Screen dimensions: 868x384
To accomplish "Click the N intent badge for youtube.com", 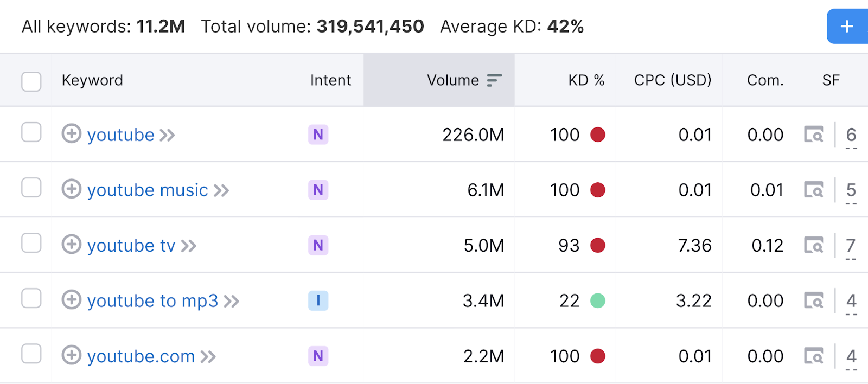I will coord(318,355).
